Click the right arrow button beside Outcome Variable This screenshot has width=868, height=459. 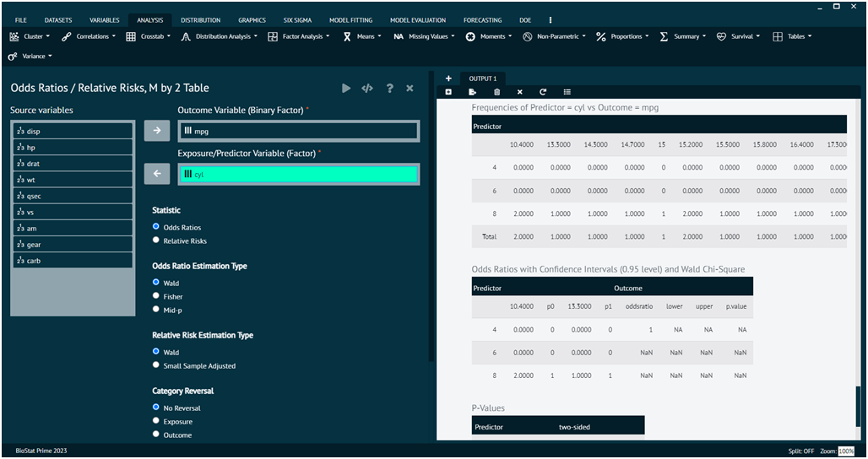click(157, 131)
